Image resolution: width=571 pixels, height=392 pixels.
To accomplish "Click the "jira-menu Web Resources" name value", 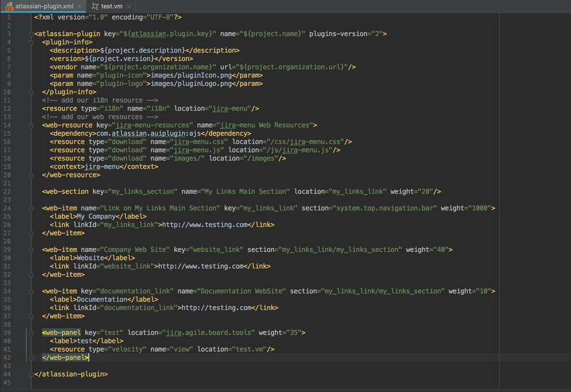I will [265, 125].
